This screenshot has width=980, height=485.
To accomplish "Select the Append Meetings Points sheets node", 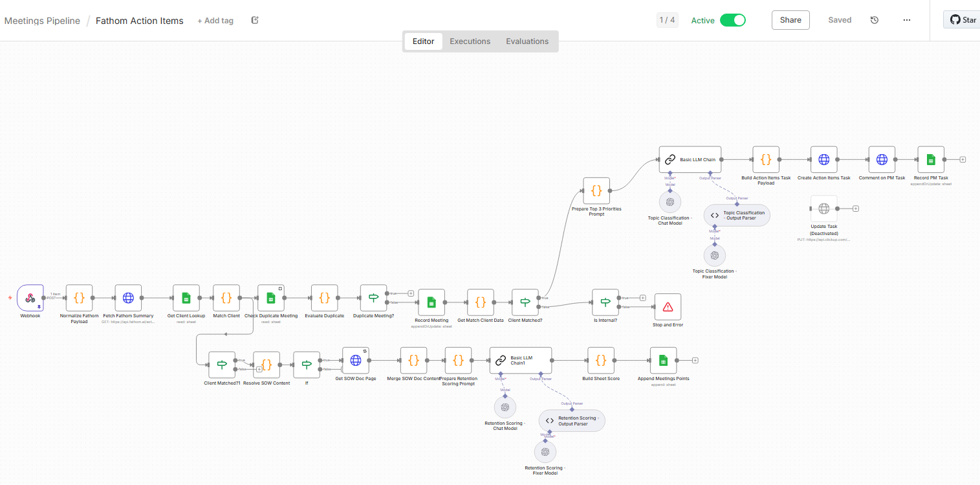I will point(663,361).
